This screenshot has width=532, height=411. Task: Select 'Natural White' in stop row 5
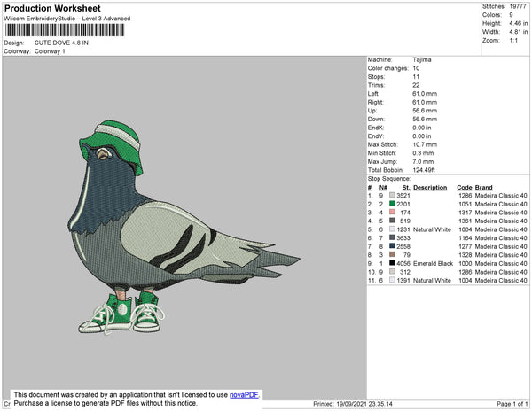[433, 229]
